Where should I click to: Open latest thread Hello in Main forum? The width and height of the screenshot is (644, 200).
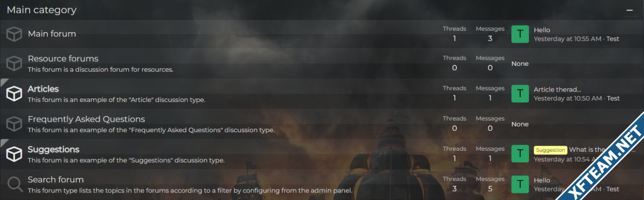point(542,30)
